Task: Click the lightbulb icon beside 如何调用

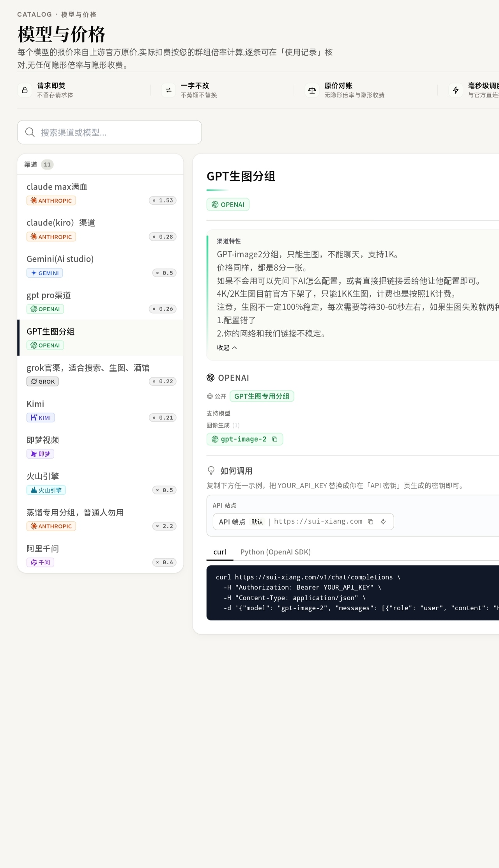Action: 211,471
